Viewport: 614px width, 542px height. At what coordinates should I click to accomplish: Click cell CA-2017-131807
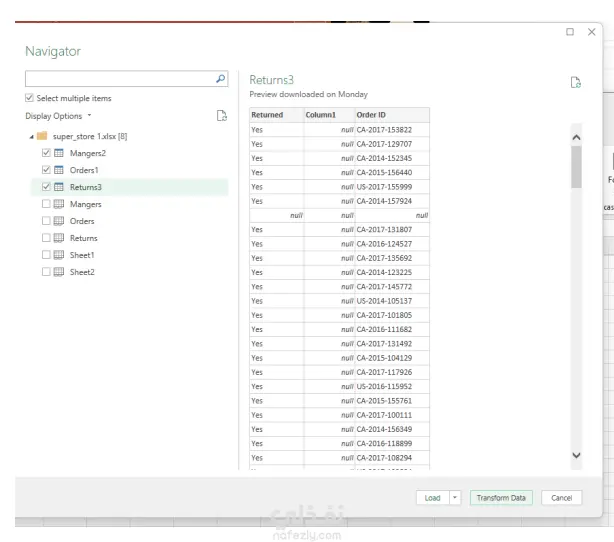[392, 229]
